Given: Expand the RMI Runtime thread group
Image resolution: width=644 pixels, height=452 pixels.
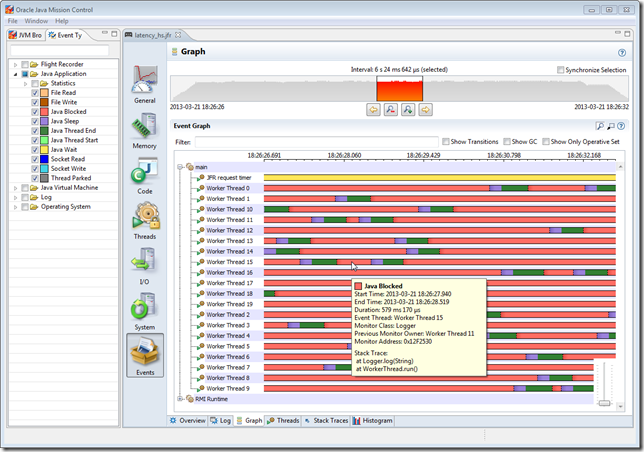Looking at the screenshot, I should [x=180, y=399].
